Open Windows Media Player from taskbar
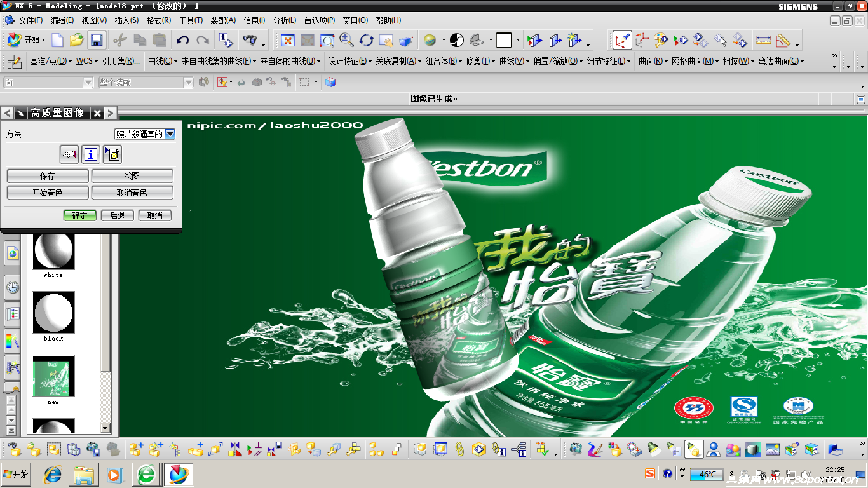The width and height of the screenshot is (868, 488). point(115,474)
